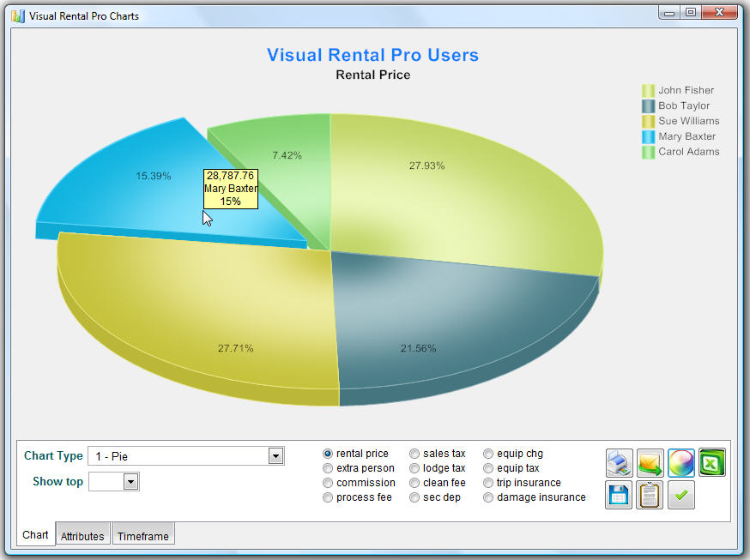This screenshot has width=750, height=560.
Task: Click the green checkmark apply button
Action: [x=681, y=495]
